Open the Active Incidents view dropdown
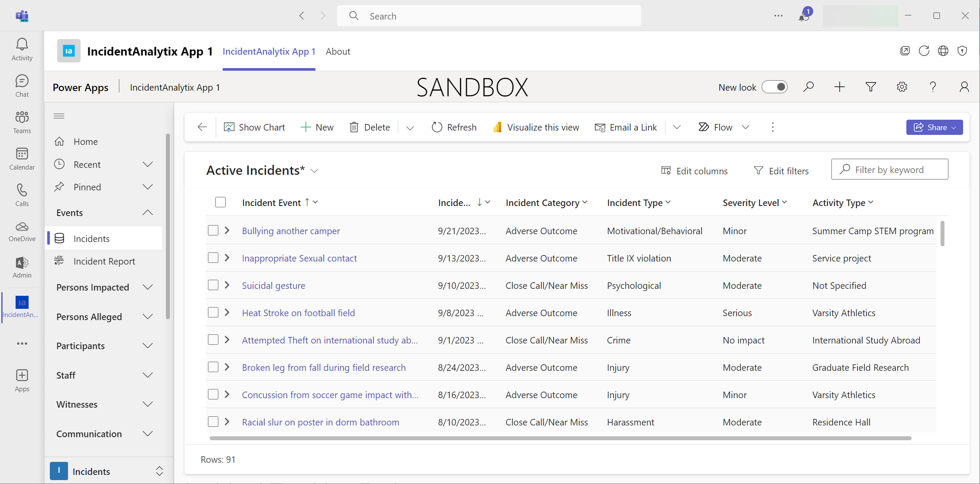980x484 pixels. (315, 171)
